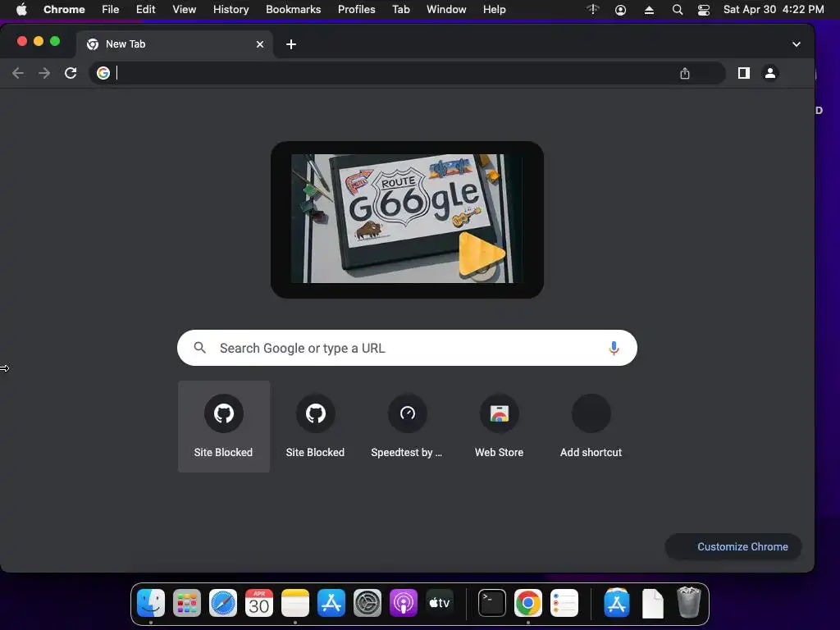
Task: Open the App Store next to Notes in the Dock
Action: point(331,603)
